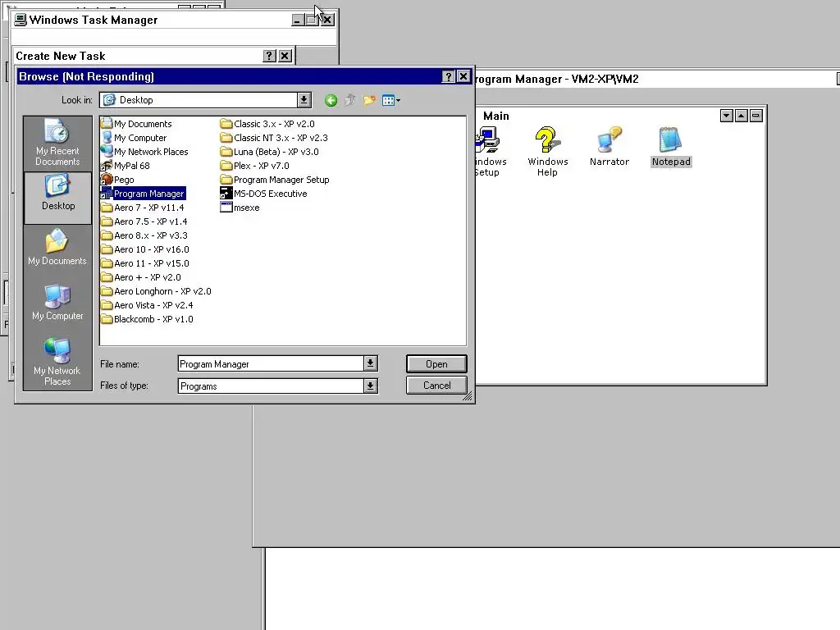Close the Browse dialog
The width and height of the screenshot is (840, 630).
(463, 76)
